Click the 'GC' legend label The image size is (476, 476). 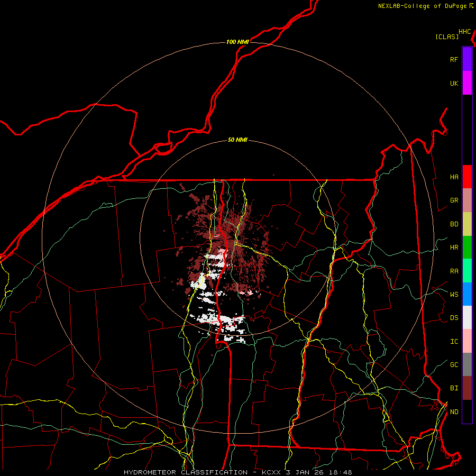point(454,364)
